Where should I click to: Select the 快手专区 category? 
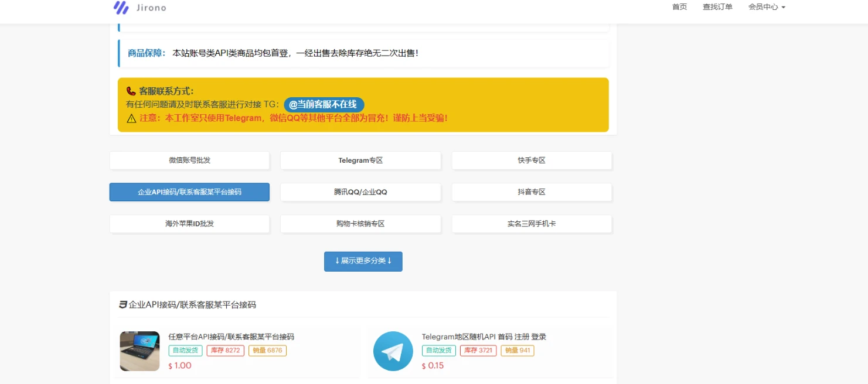click(x=531, y=160)
